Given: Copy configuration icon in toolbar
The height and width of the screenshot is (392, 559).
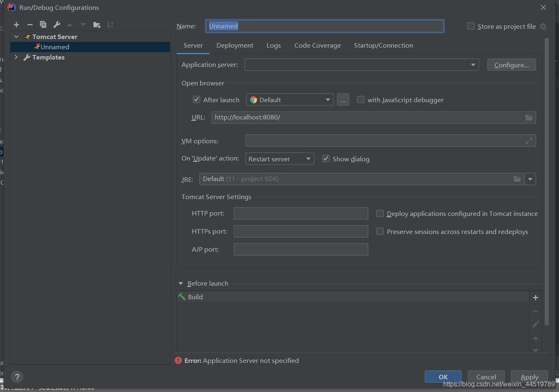Looking at the screenshot, I should (x=43, y=25).
